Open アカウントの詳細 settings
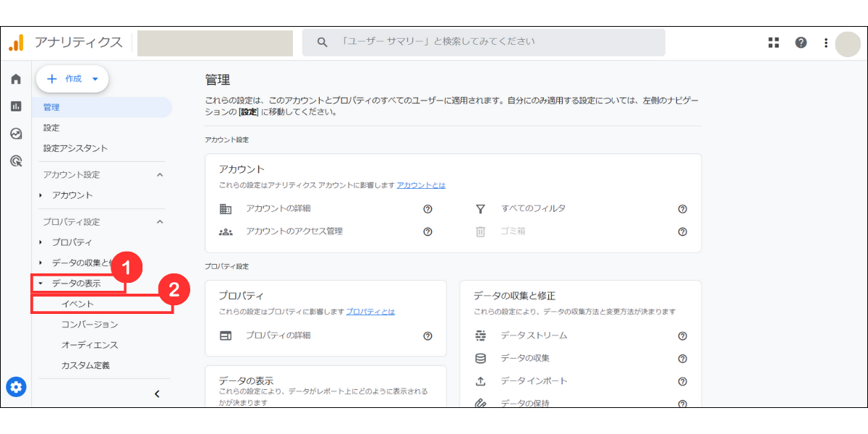Viewport: 868px width, 434px height. [x=278, y=209]
